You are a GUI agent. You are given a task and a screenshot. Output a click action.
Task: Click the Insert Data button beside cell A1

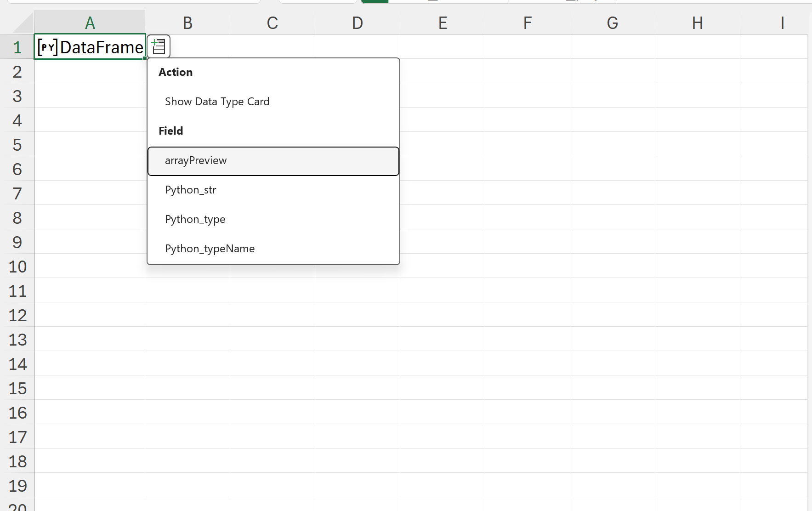[159, 46]
